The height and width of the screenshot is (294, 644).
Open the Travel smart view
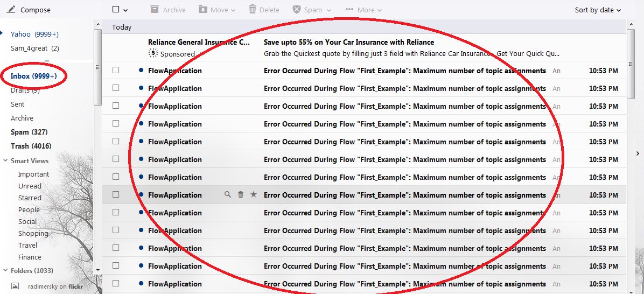[27, 246]
